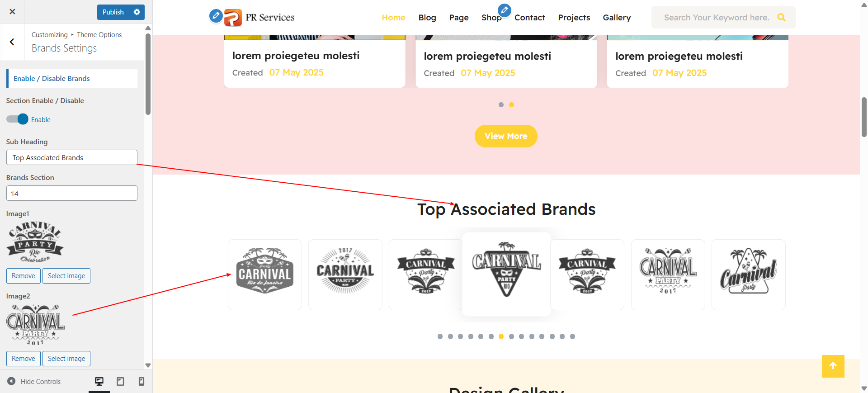Switch to tablet preview icon

(x=120, y=381)
